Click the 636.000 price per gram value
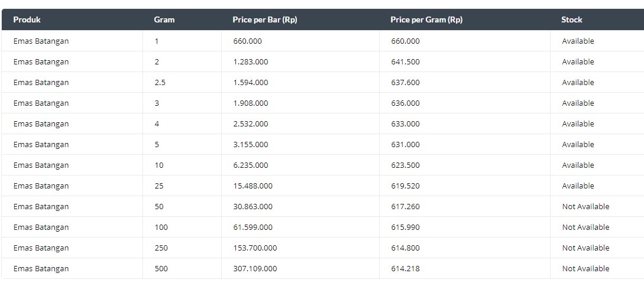 pos(405,103)
